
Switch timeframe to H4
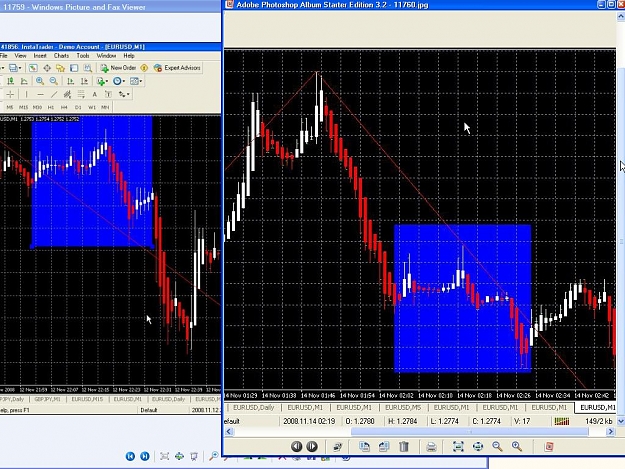tap(64, 107)
